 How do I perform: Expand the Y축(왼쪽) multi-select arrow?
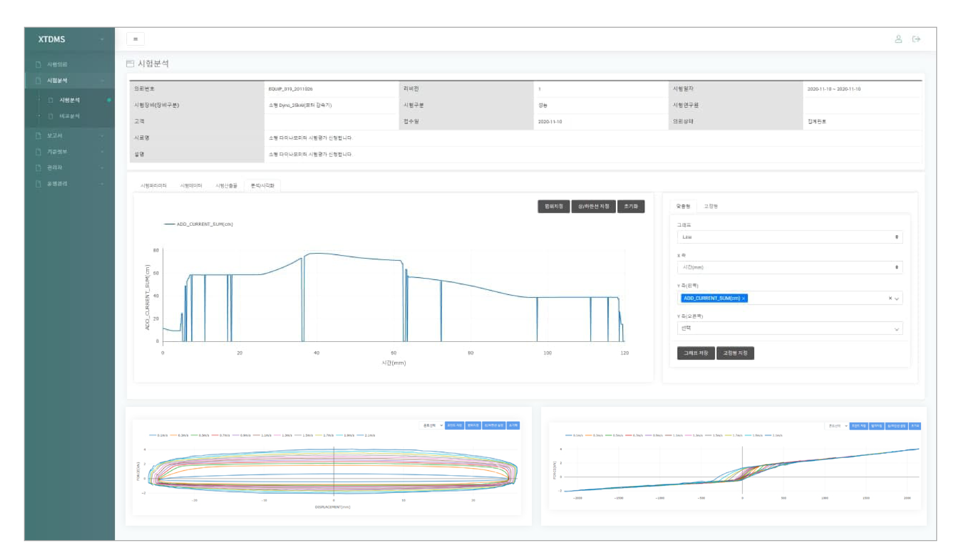pos(896,299)
